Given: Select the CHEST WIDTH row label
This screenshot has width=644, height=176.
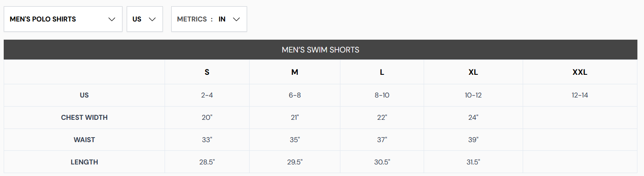Looking at the screenshot, I should click(84, 118).
